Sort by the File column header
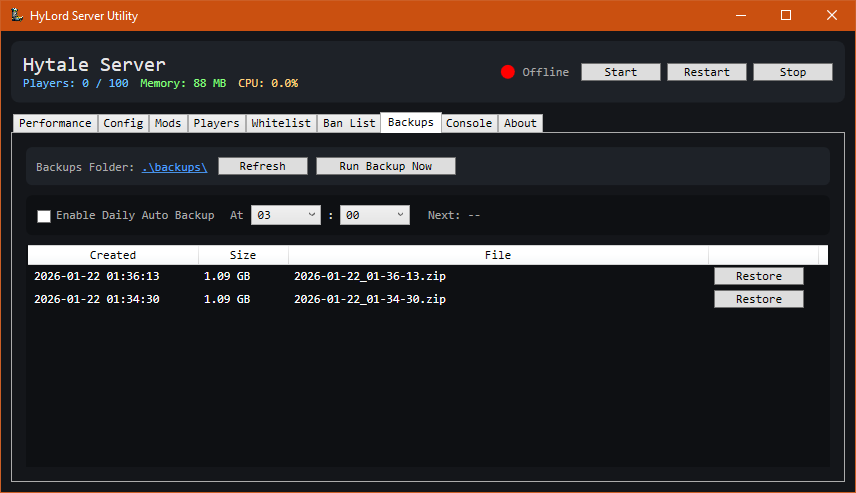This screenshot has width=856, height=493. coord(498,255)
